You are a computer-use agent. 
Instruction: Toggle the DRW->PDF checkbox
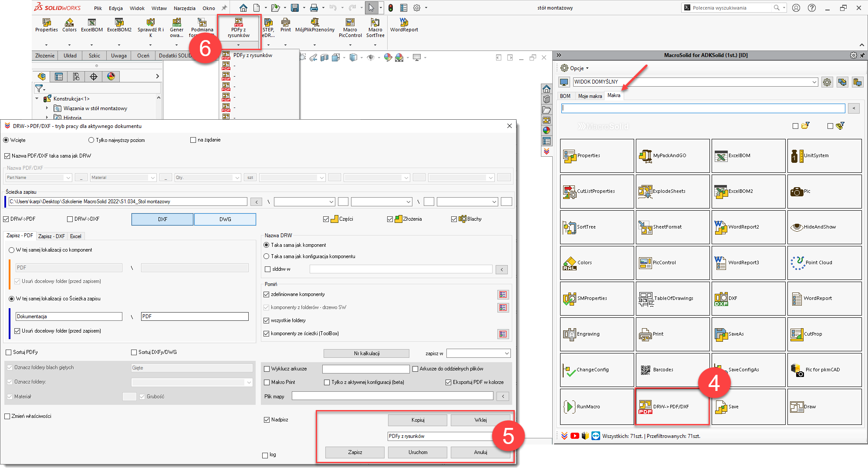coord(6,219)
